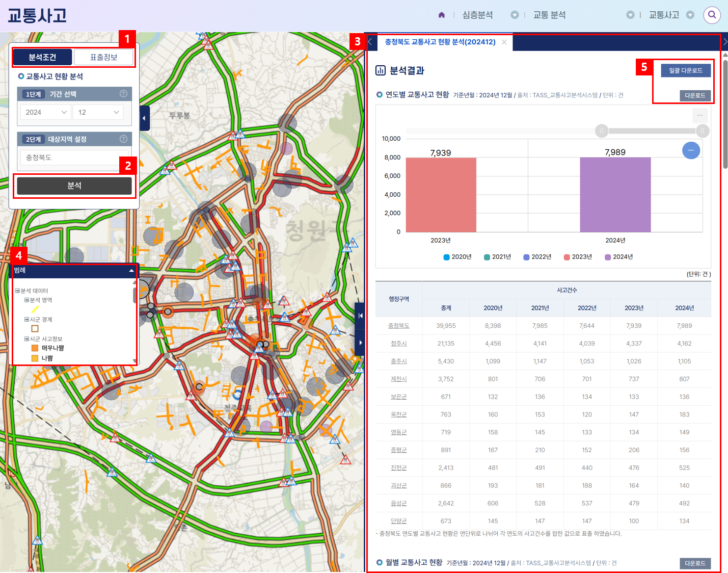Screen dimensions: 728x573
Task: Close the 충청북도 교통사고 현황 분석 tab
Action: tap(504, 42)
